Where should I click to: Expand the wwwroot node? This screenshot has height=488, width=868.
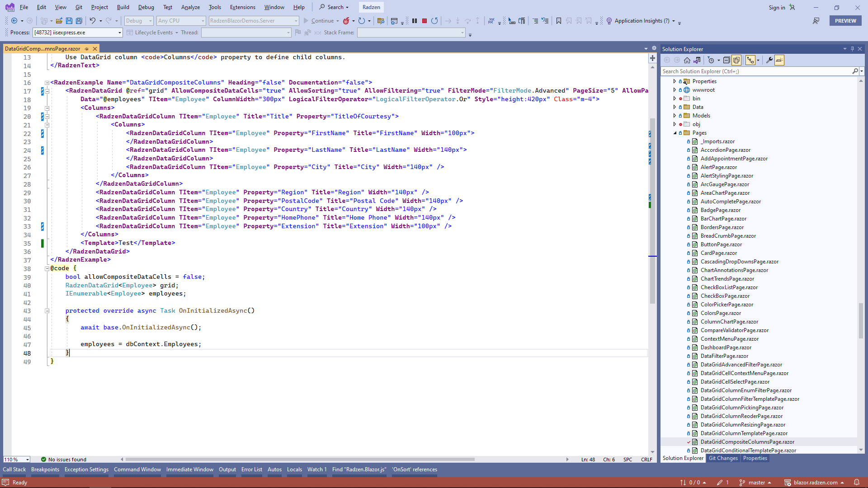click(675, 90)
